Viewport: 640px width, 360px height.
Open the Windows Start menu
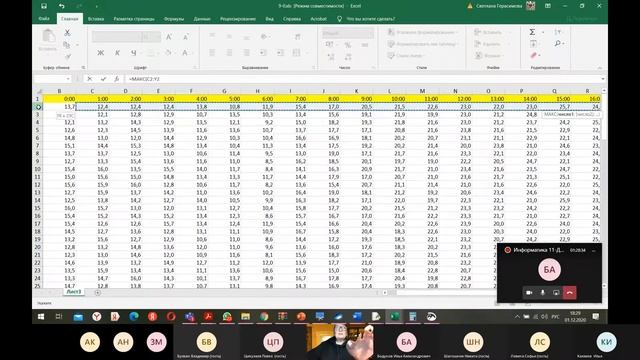tap(41, 316)
